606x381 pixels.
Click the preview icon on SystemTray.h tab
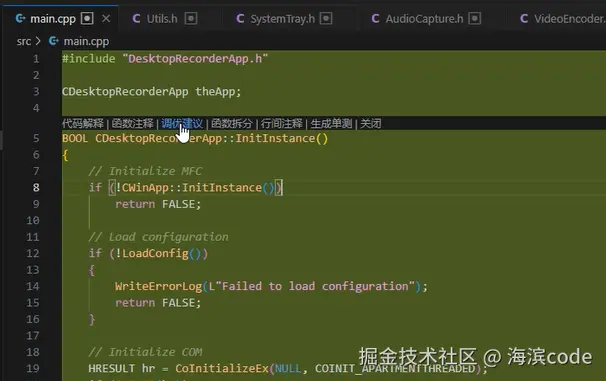pos(326,19)
